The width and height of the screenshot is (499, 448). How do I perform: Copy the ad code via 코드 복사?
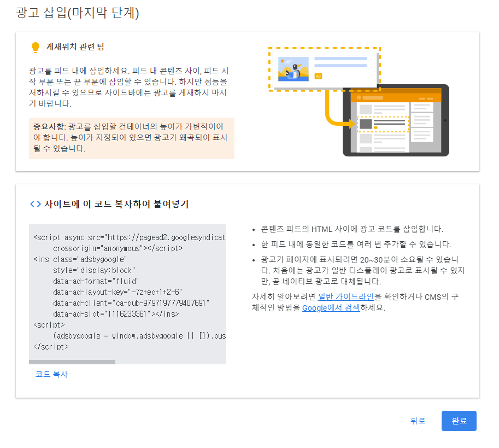(x=51, y=374)
